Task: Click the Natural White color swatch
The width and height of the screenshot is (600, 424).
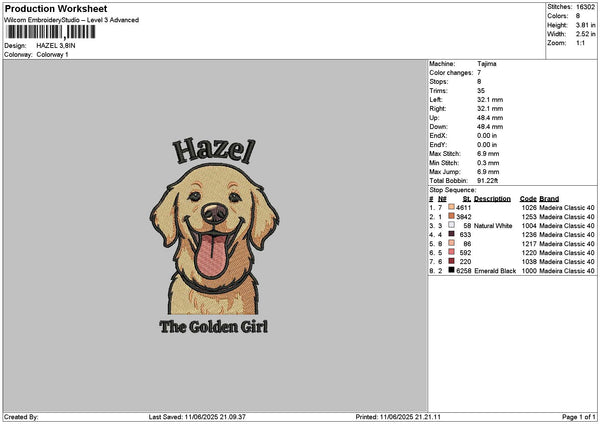Action: pos(452,225)
